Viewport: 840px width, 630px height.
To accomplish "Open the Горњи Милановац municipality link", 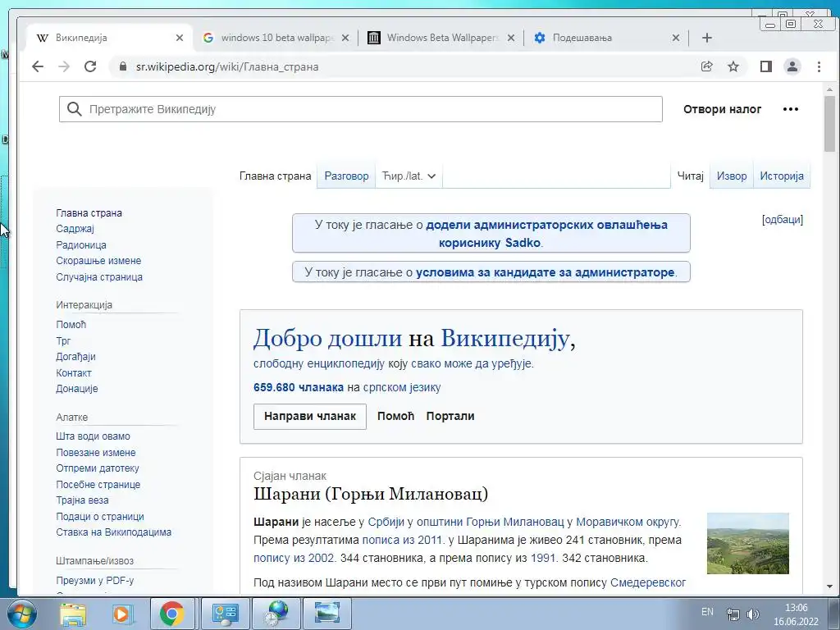I will tap(491, 522).
